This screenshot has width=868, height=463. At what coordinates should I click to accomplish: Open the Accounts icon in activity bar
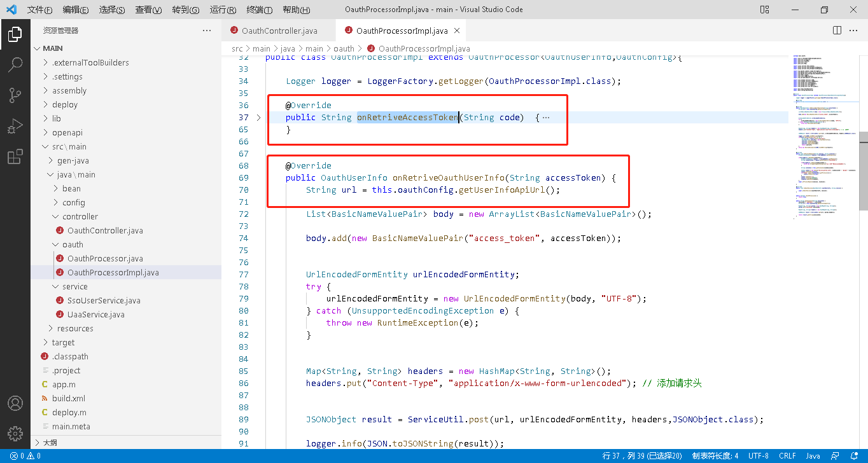click(x=15, y=404)
